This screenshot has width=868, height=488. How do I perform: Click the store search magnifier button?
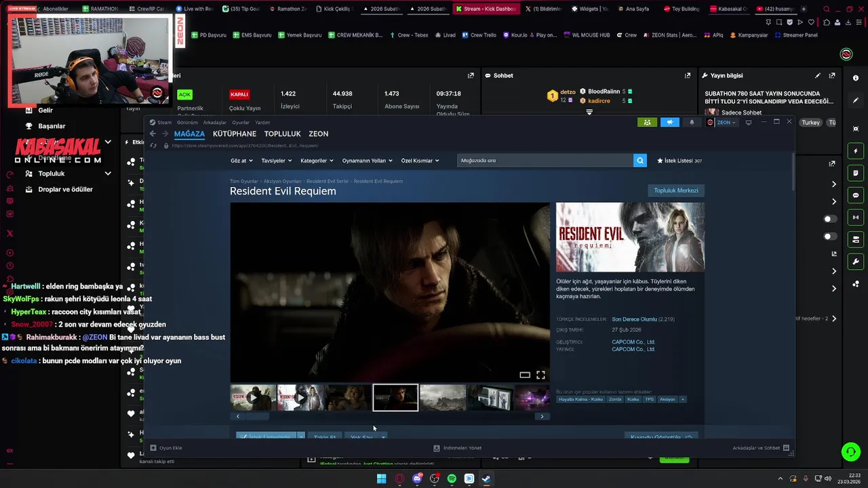(639, 161)
